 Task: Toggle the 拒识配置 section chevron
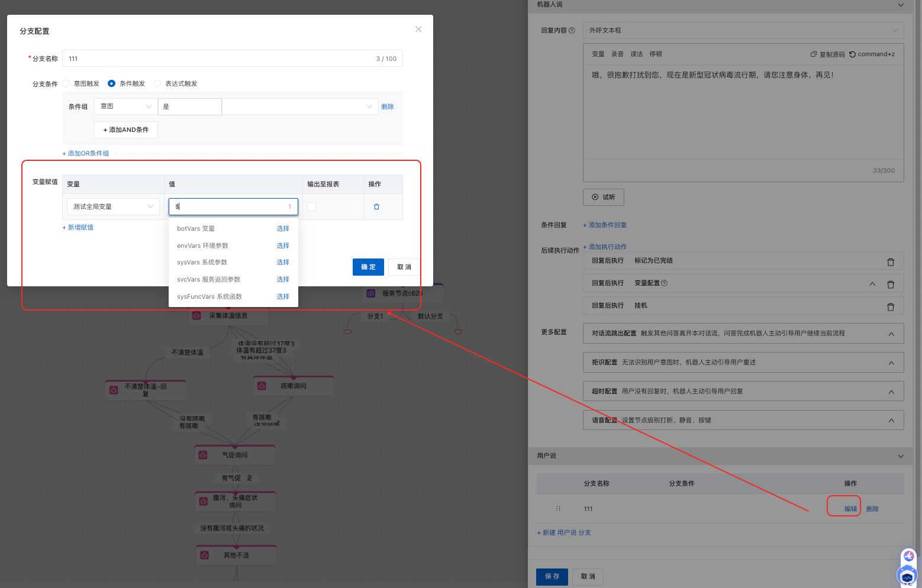click(891, 363)
